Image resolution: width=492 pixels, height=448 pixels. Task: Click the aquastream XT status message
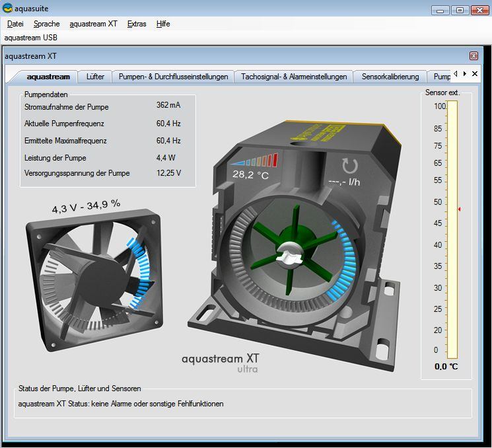(121, 404)
